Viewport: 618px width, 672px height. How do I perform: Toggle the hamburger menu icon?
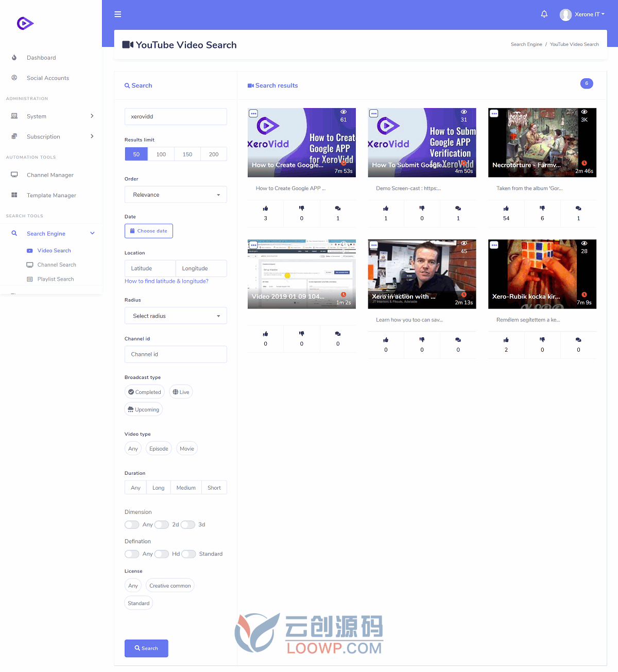118,14
